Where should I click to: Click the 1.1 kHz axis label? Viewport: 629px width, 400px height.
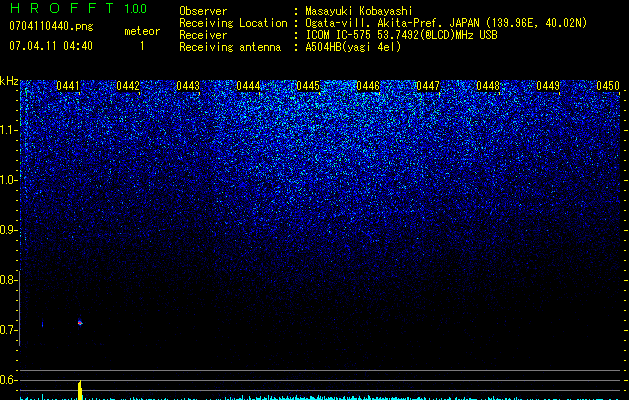[8, 130]
